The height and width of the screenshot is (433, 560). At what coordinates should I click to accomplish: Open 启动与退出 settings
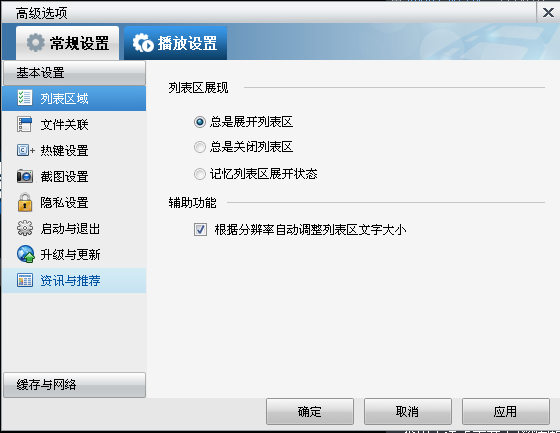[x=74, y=229]
